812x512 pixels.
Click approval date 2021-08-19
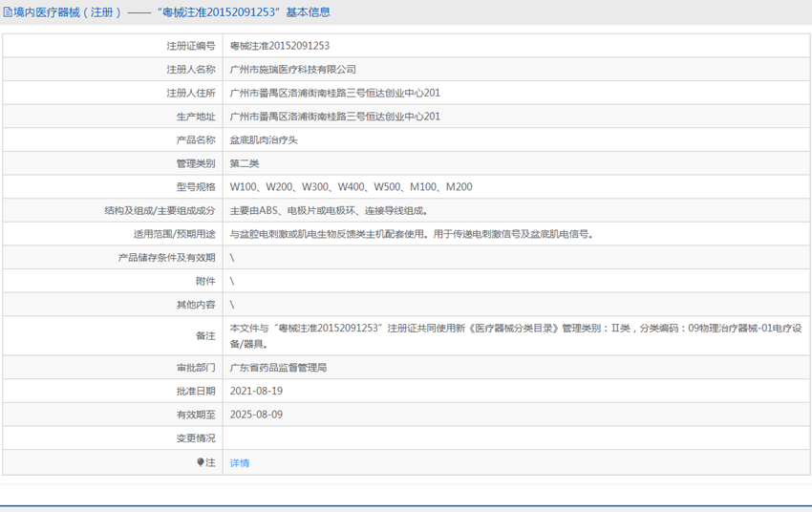[256, 392]
